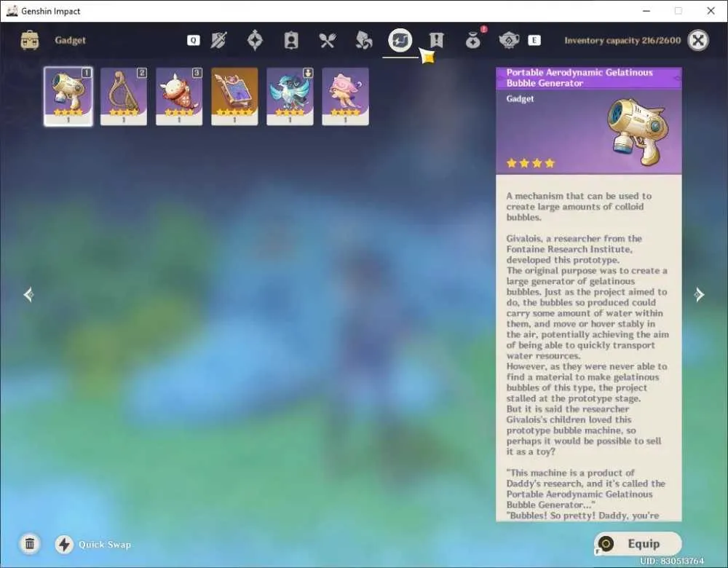Click the E key hint for next tab
This screenshot has height=568, width=728.
[534, 40]
